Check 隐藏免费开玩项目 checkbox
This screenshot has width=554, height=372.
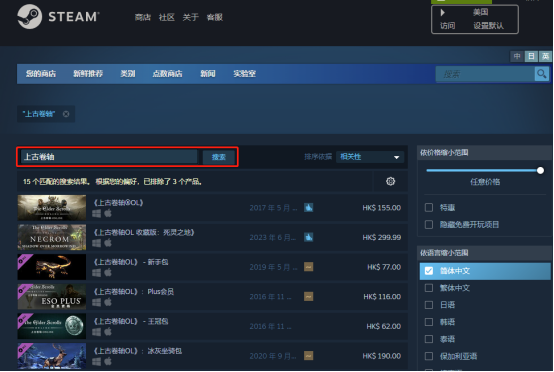429,224
